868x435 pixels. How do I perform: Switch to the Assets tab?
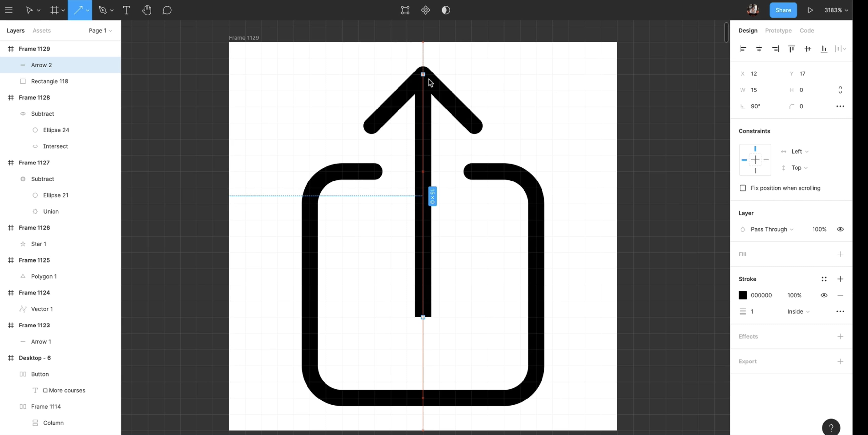pyautogui.click(x=41, y=30)
